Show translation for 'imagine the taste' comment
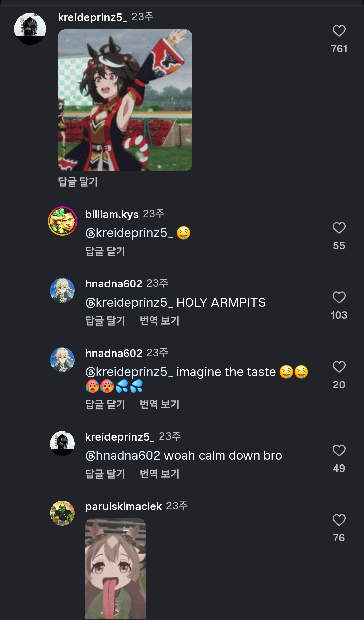Viewport: 364px width, 620px height. tap(159, 404)
